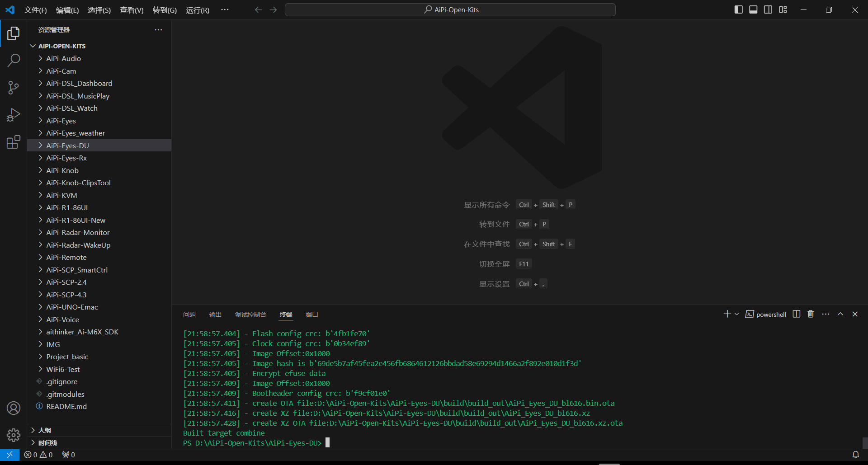This screenshot has width=868, height=465.
Task: Open the 转到(G) menu
Action: pyautogui.click(x=165, y=10)
